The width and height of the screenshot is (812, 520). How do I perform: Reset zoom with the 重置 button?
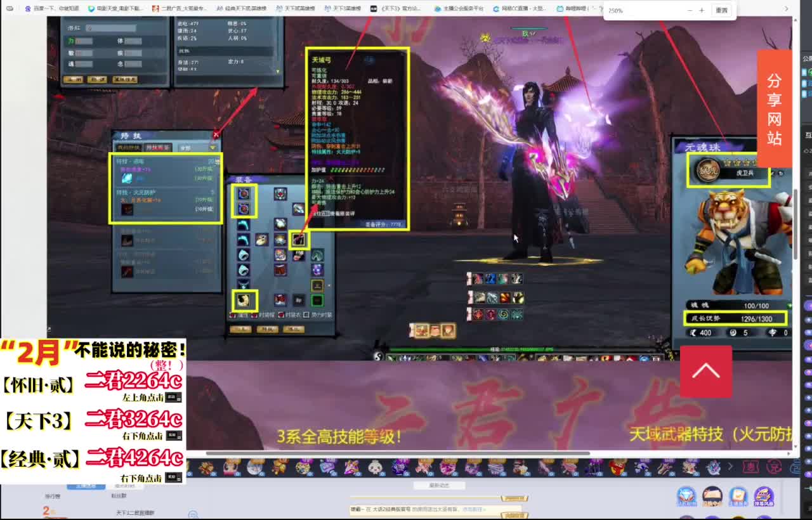tap(722, 11)
